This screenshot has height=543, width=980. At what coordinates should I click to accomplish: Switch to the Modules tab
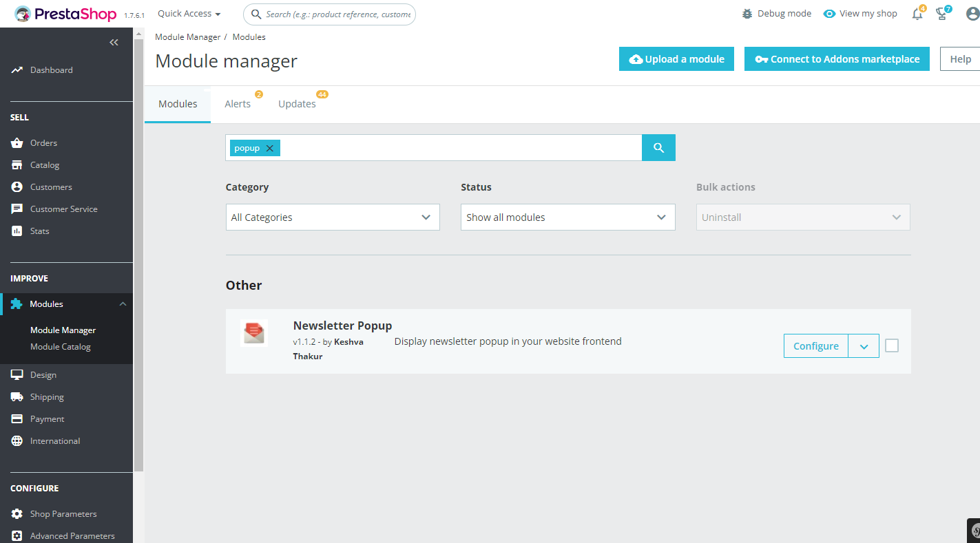178,104
